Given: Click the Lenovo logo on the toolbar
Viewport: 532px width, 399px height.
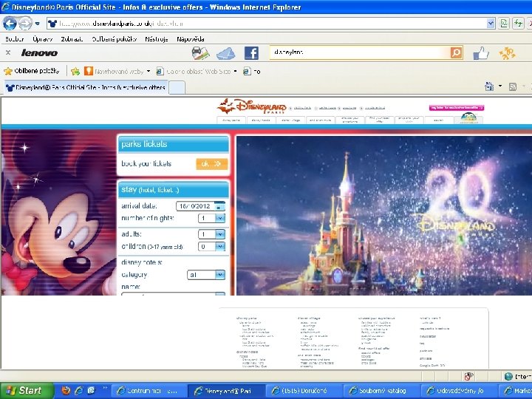Looking at the screenshot, I should pyautogui.click(x=39, y=53).
